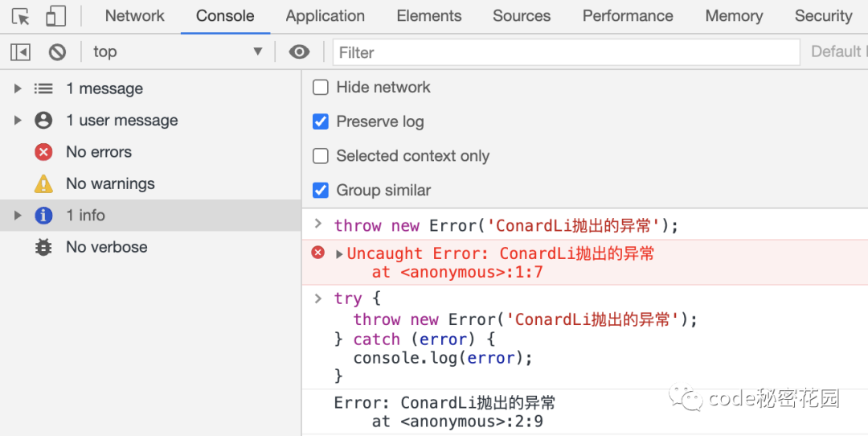This screenshot has height=436, width=868.
Task: Open the top JavaScript context dropdown
Action: click(178, 52)
